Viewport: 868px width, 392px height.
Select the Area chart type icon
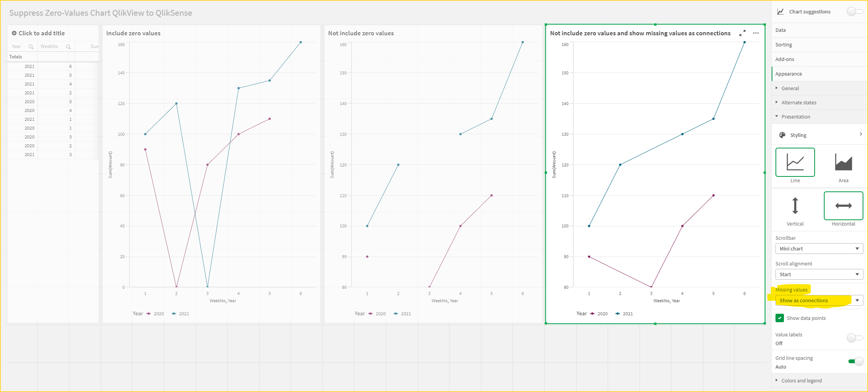[843, 162]
